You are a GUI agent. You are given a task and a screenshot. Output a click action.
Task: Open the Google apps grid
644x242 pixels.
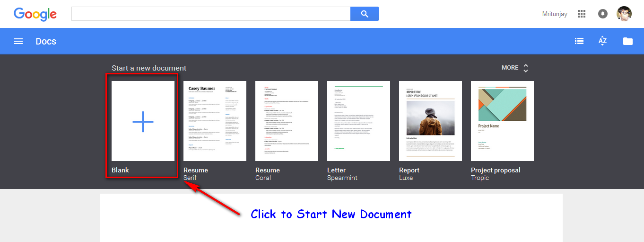pos(582,14)
